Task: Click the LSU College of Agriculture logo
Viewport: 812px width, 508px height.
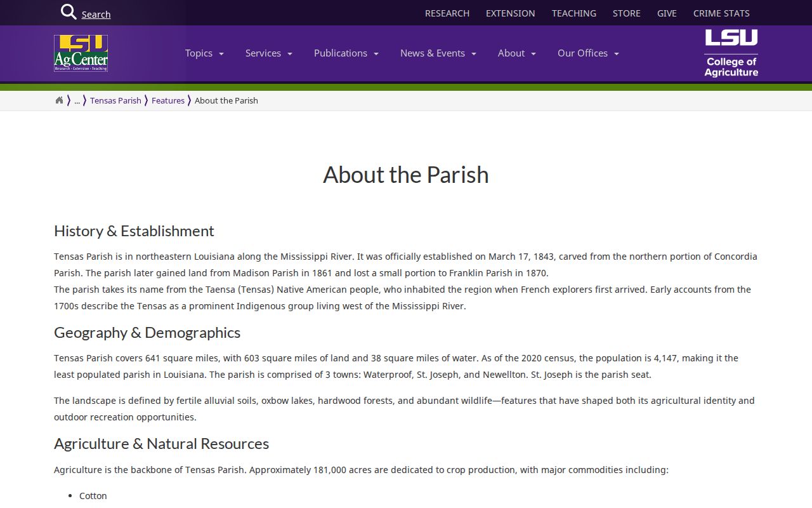Action: pyautogui.click(x=731, y=53)
